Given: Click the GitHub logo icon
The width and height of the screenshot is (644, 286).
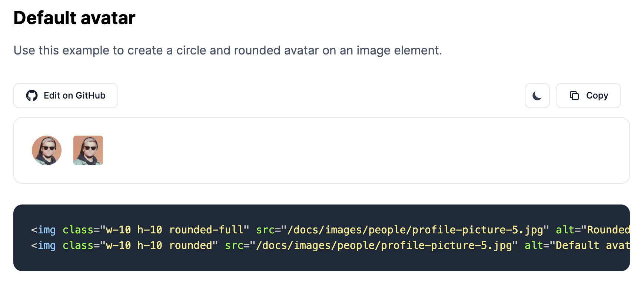Looking at the screenshot, I should point(32,96).
